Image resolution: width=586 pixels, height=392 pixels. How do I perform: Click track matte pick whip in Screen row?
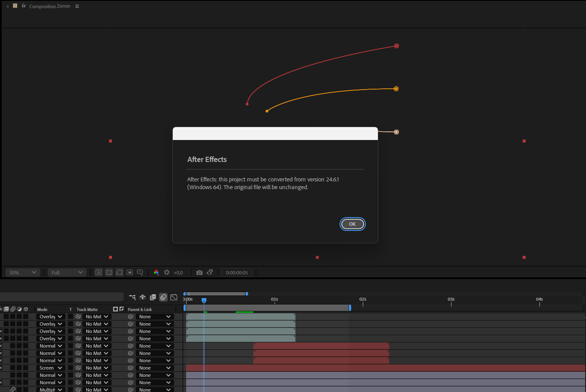78,368
